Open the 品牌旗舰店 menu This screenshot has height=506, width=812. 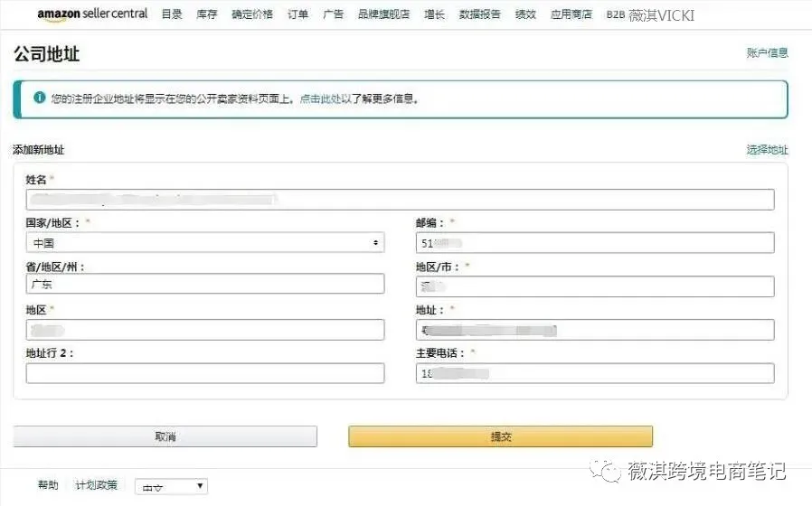coord(383,14)
